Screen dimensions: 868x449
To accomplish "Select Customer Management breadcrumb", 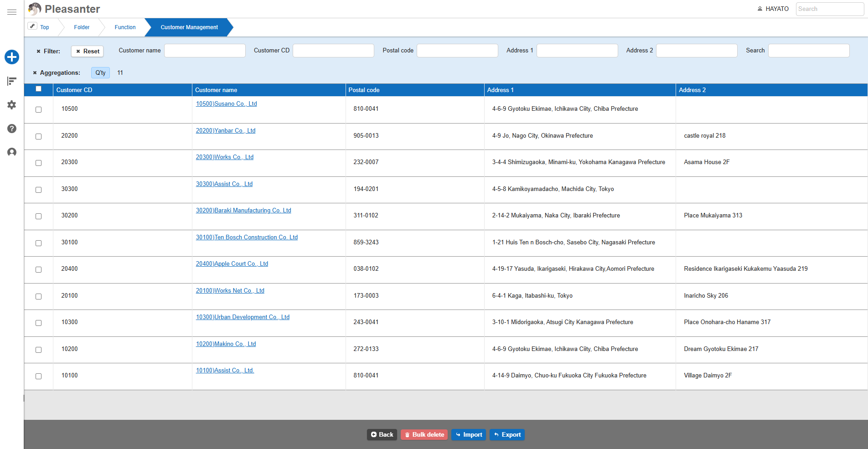I will tap(189, 27).
